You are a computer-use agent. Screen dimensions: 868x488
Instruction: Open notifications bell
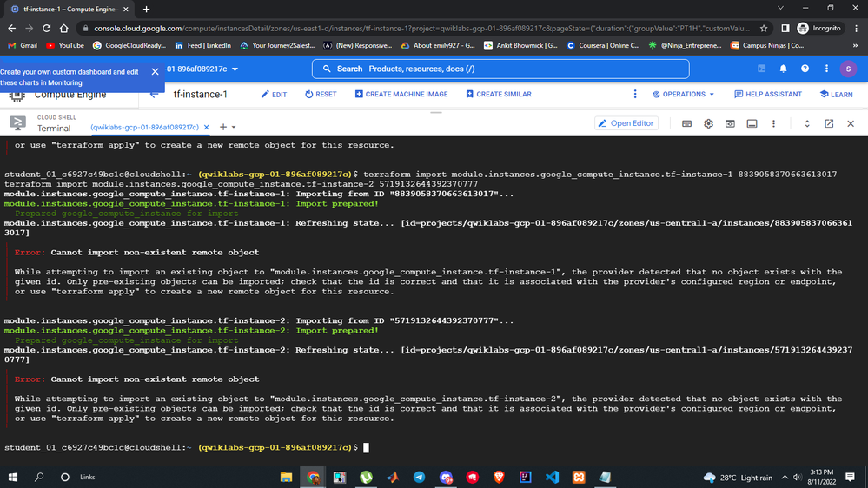[784, 69]
